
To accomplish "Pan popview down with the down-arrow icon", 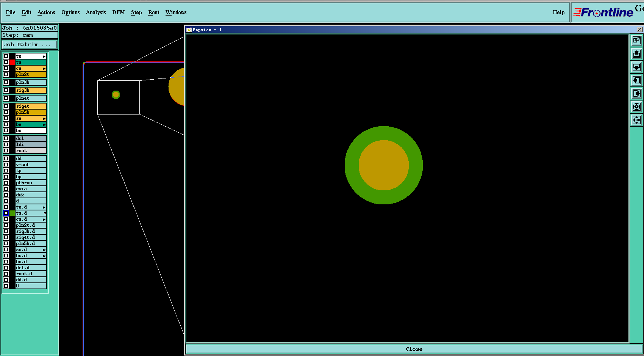I will [636, 67].
